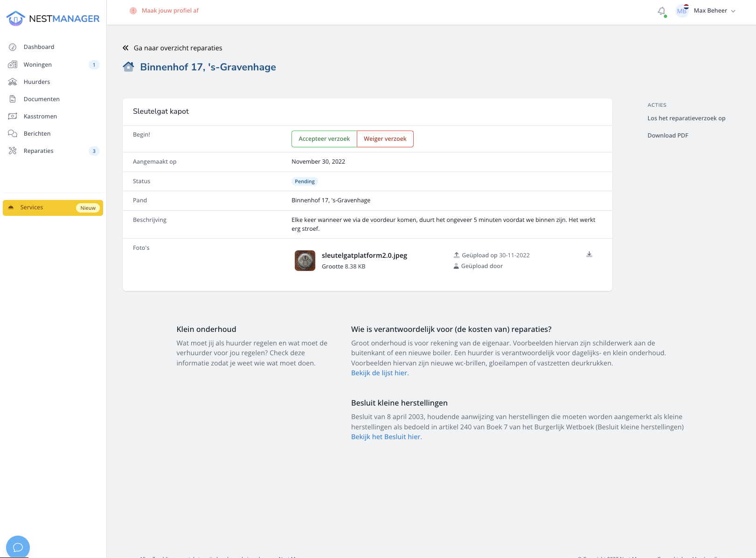
Task: Click the Download PDF action
Action: 667,136
